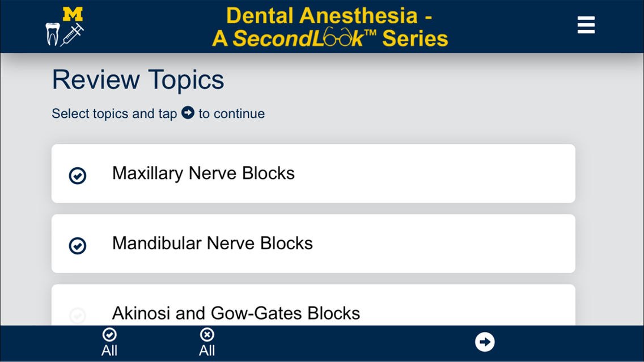The height and width of the screenshot is (362, 644).
Task: Click the Dental Anesthesia title text
Action: (329, 16)
